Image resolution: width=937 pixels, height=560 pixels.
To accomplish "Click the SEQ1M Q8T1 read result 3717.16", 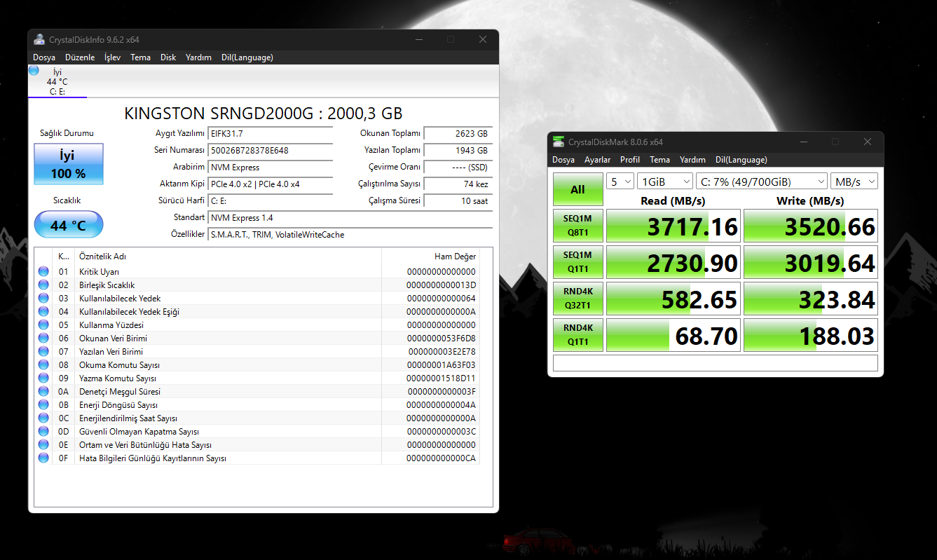I will coord(673,226).
